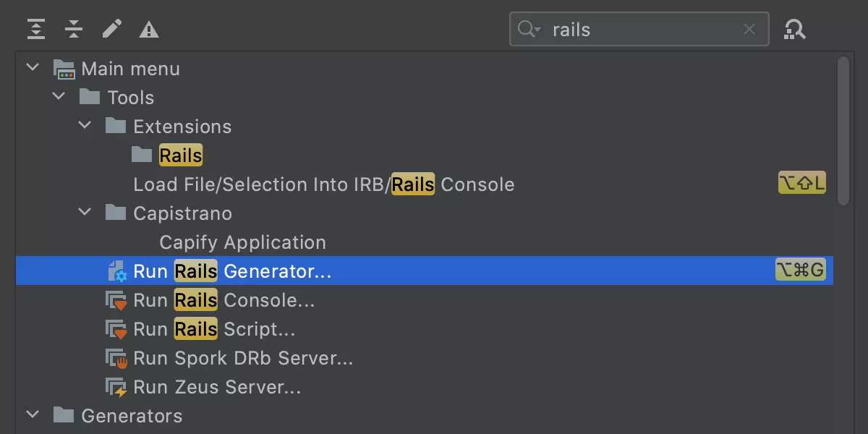Open search history via magnifier icon
The image size is (868, 434).
[x=529, y=30]
